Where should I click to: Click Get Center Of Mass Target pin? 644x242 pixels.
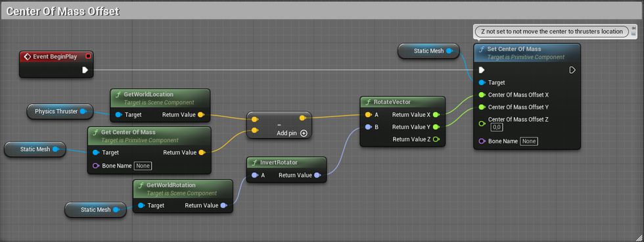(x=96, y=153)
